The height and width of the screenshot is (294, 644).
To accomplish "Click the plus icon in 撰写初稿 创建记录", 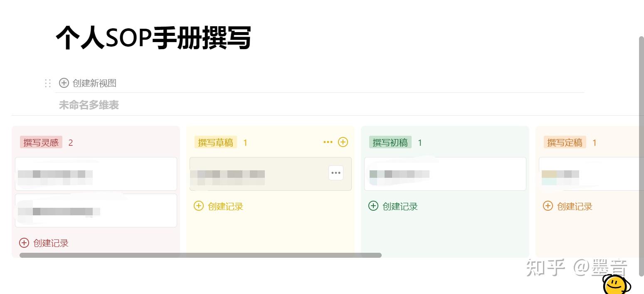I will [373, 206].
